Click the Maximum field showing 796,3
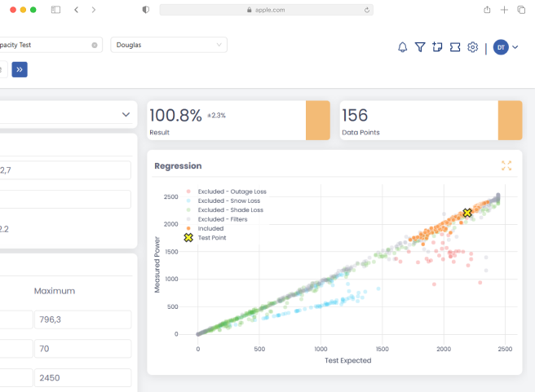 (x=82, y=319)
